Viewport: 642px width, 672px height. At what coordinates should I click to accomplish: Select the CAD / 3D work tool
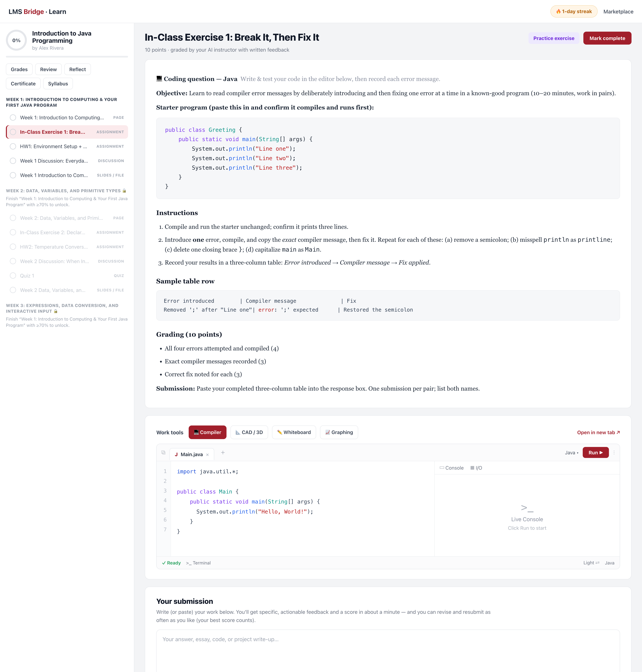249,432
